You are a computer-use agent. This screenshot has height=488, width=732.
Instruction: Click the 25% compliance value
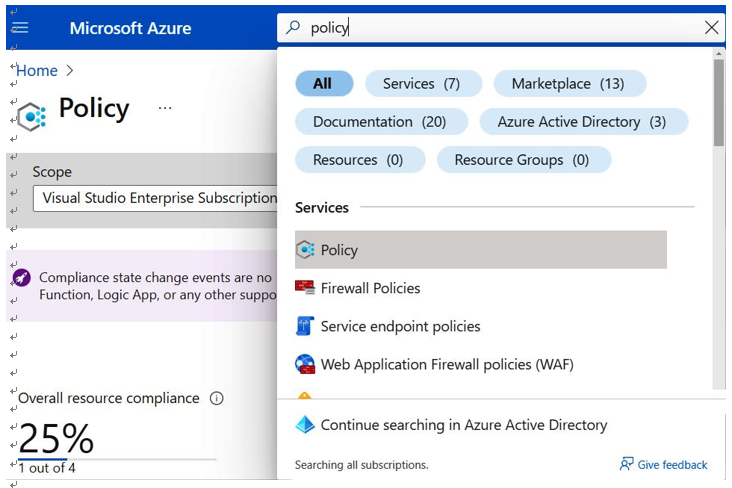56,438
